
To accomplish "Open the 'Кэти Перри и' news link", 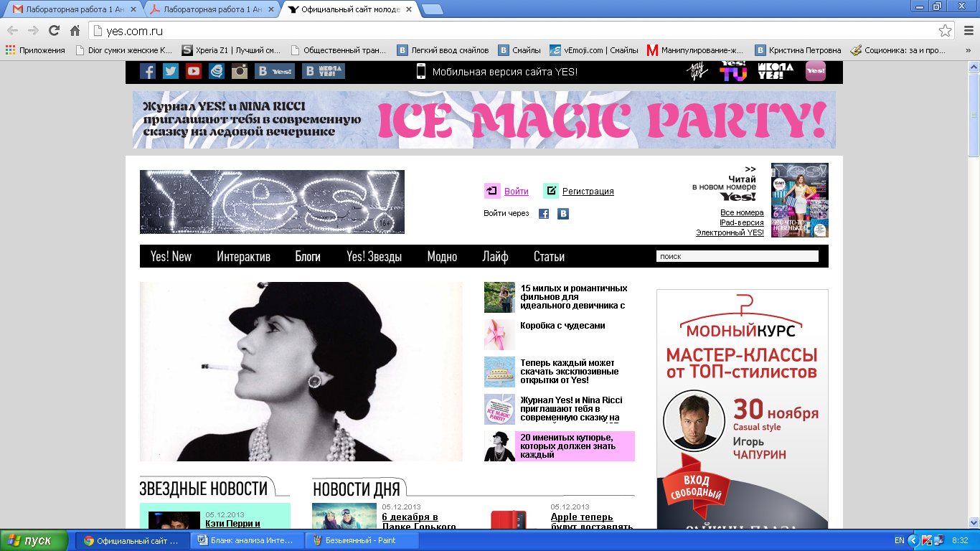I will pos(233,524).
